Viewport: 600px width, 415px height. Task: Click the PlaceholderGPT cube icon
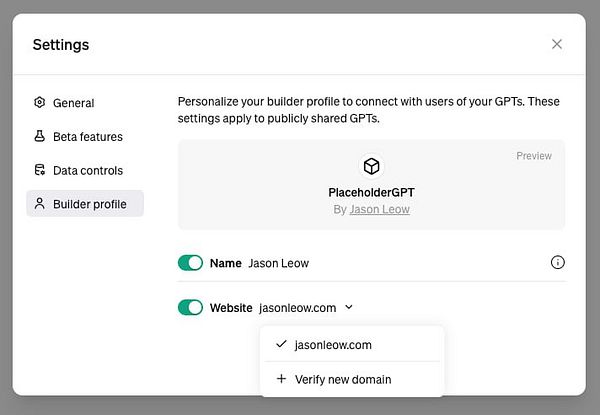point(371,166)
